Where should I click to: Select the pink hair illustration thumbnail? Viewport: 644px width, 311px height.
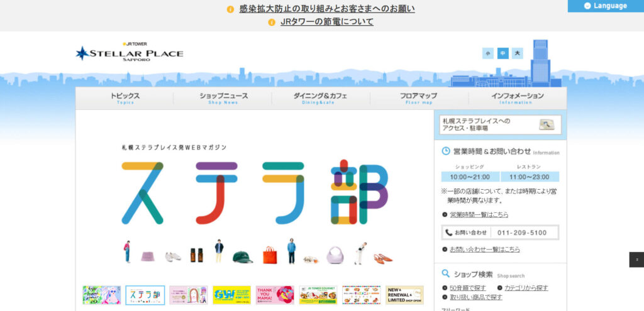point(189,295)
